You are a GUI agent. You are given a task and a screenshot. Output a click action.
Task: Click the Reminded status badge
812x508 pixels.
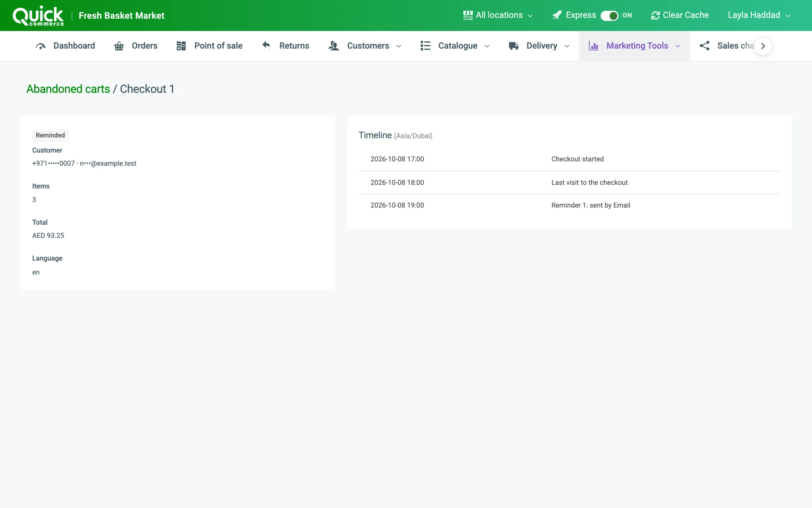pyautogui.click(x=50, y=135)
